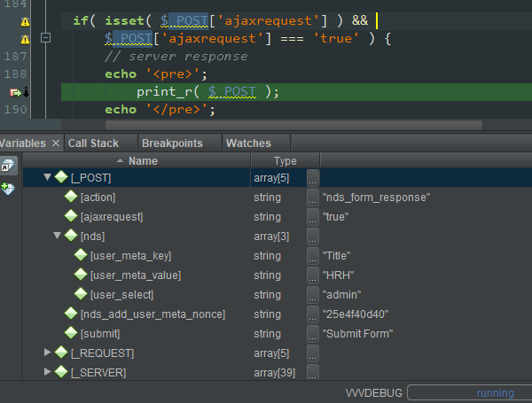Open value editor button for [user_meta_value]
The image size is (532, 403).
(x=313, y=275)
